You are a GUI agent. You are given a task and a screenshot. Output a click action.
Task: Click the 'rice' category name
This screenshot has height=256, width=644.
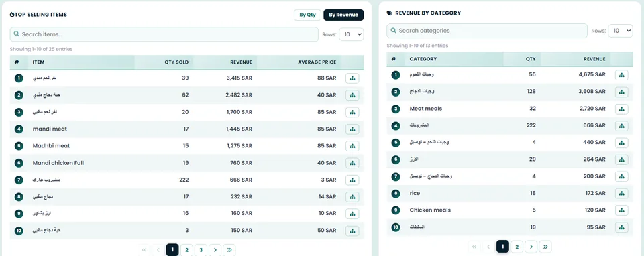(x=415, y=193)
